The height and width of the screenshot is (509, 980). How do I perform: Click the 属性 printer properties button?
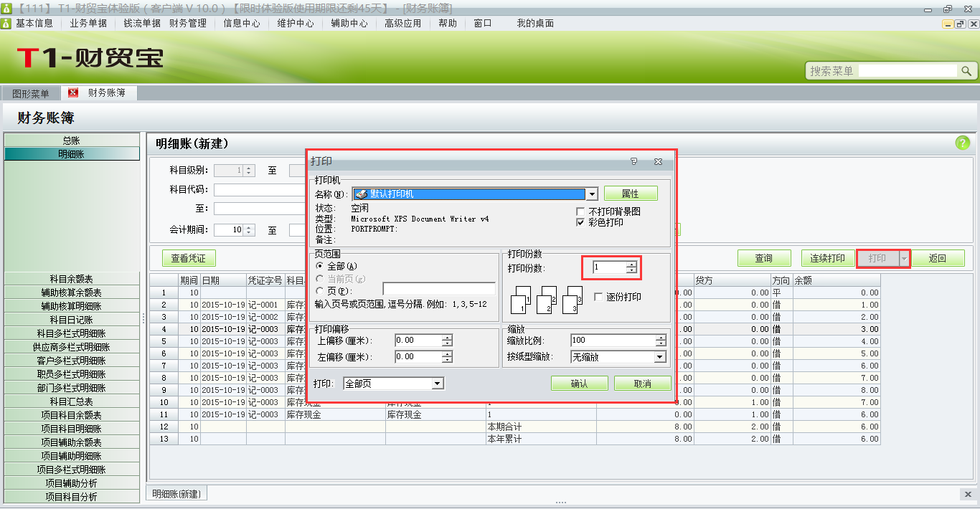(631, 194)
